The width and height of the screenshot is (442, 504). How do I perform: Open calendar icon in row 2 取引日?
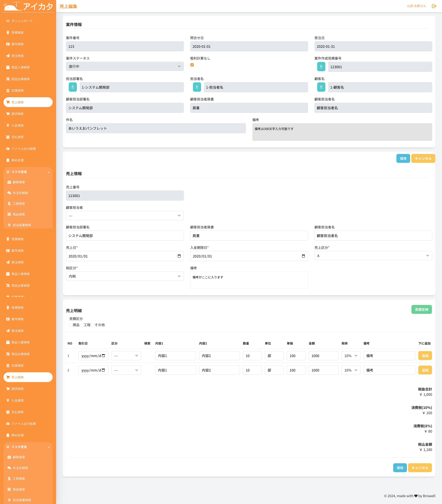click(103, 370)
